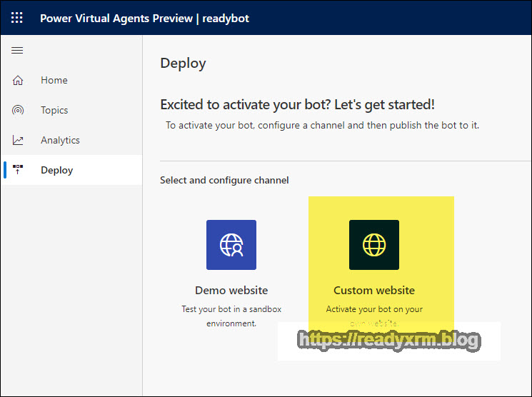Image resolution: width=532 pixels, height=397 pixels.
Task: Click the 'Test your bot in a sandbox' description
Action: [x=231, y=309]
